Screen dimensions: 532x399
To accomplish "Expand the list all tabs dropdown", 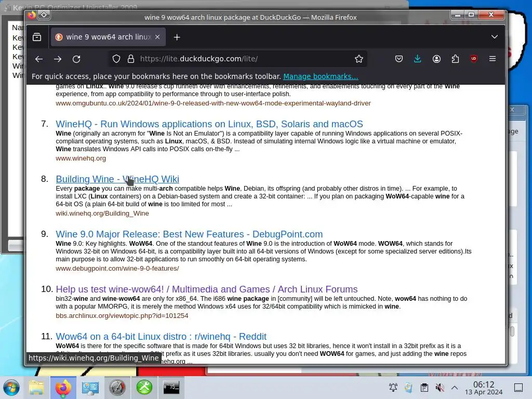I will coord(495,37).
